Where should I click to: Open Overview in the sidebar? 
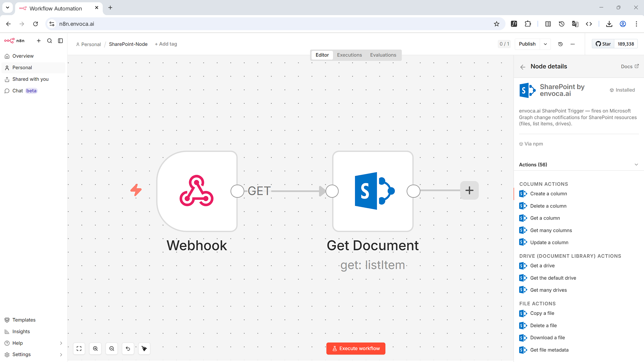click(x=34, y=56)
